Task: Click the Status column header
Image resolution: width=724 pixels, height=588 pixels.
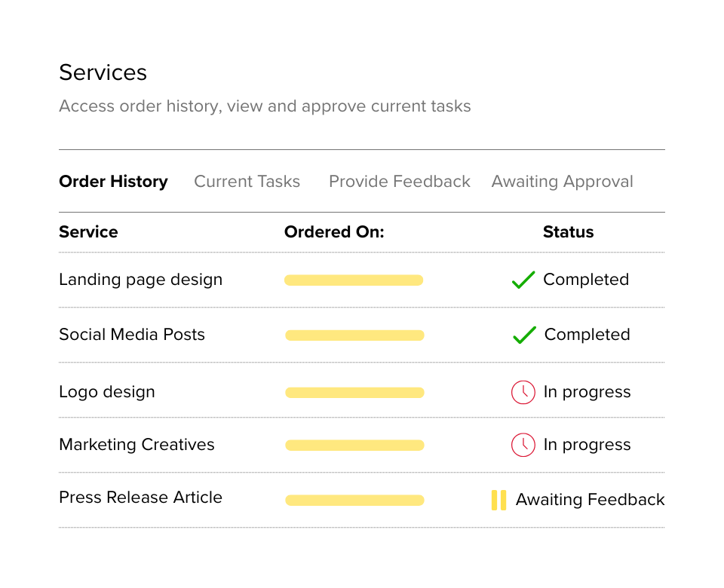Action: [x=569, y=231]
